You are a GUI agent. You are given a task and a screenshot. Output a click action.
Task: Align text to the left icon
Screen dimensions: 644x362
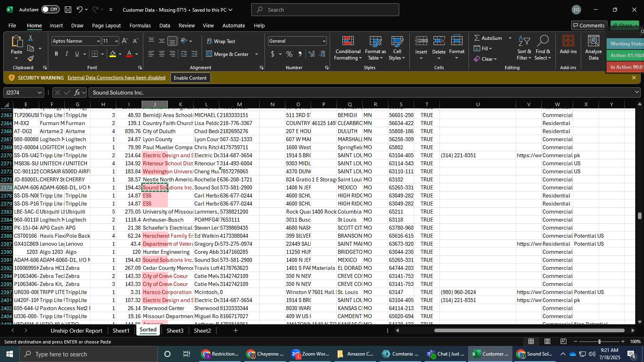coord(151,54)
